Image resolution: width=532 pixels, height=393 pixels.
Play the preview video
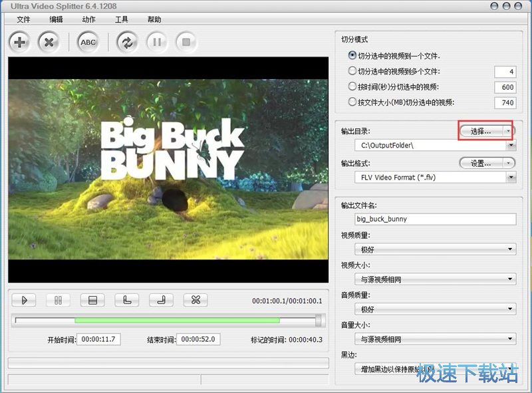pyautogui.click(x=24, y=301)
